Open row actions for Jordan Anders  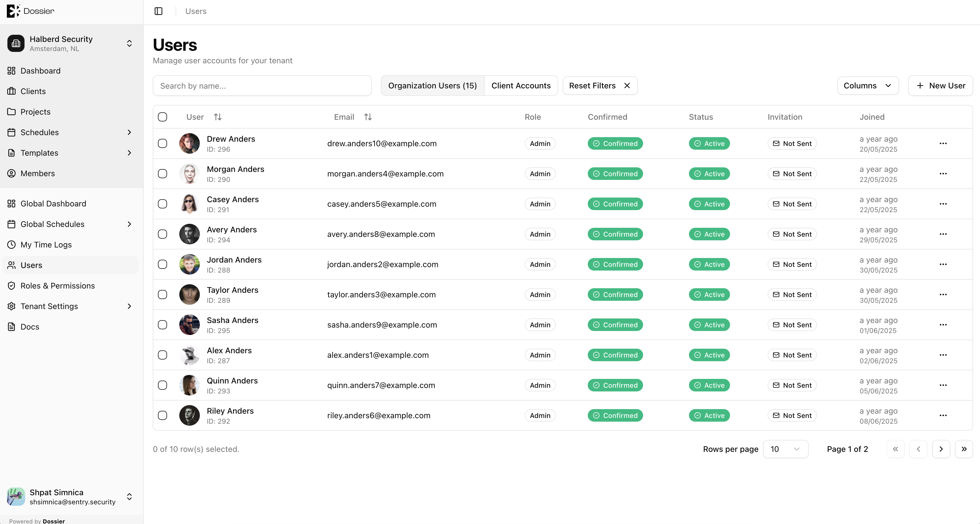pyautogui.click(x=943, y=265)
